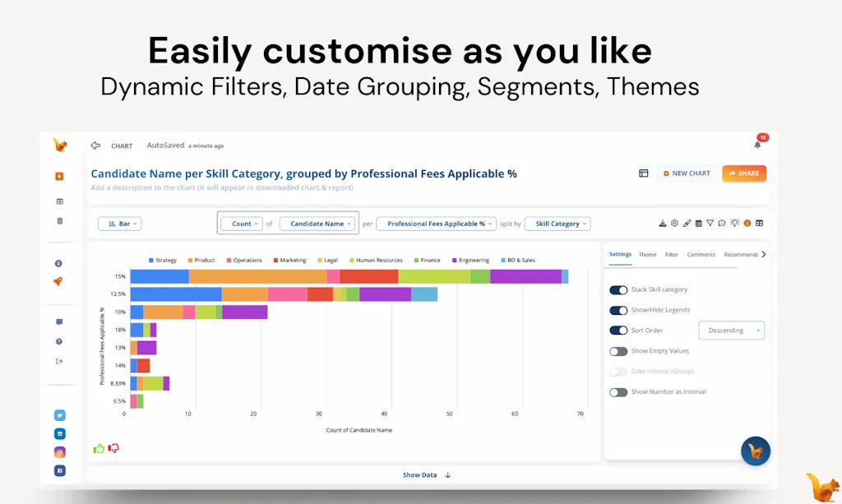Click the blue Strategy legend swatch

click(150, 260)
